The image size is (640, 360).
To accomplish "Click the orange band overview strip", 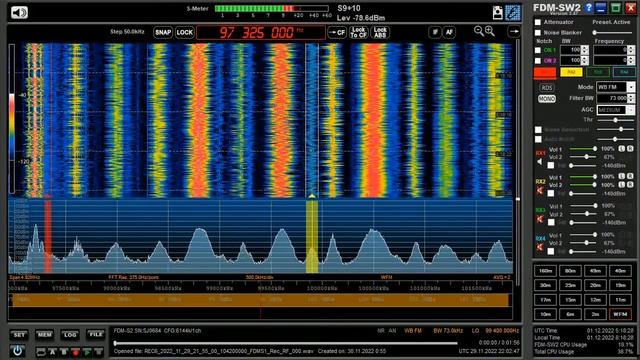I will [x=260, y=300].
